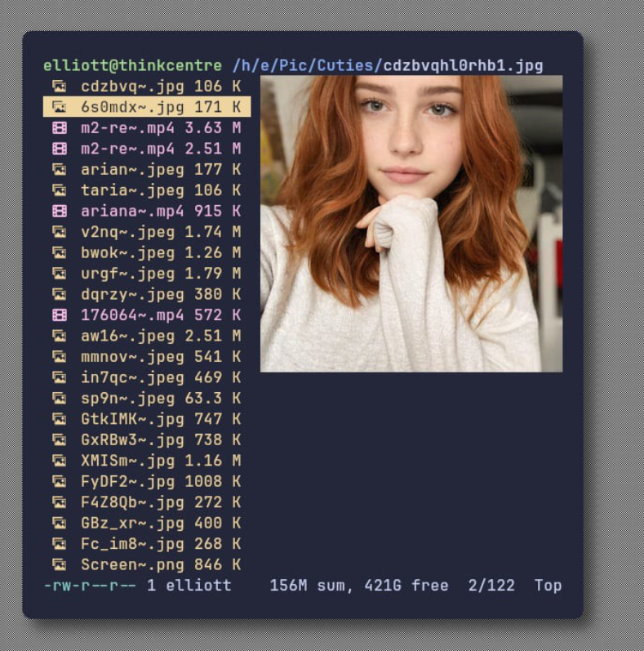Click the image icon next to urgf~.jpeg
This screenshot has height=651, width=644.
(60, 274)
